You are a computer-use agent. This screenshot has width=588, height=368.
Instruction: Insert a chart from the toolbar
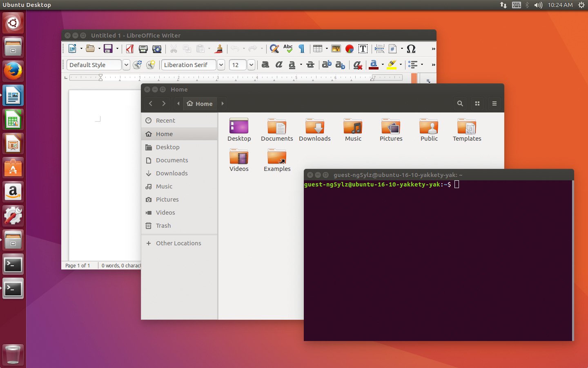click(350, 49)
